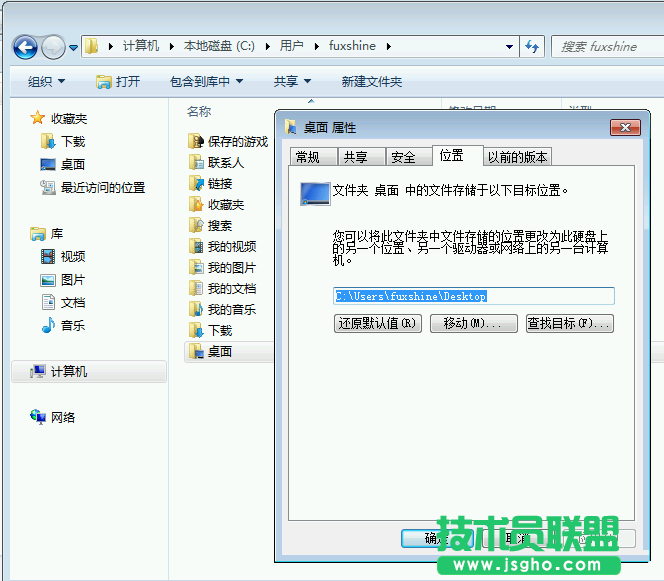The image size is (664, 581).
Task: Expand the arrow after 本地磁盘 (C:)
Action: [x=268, y=46]
